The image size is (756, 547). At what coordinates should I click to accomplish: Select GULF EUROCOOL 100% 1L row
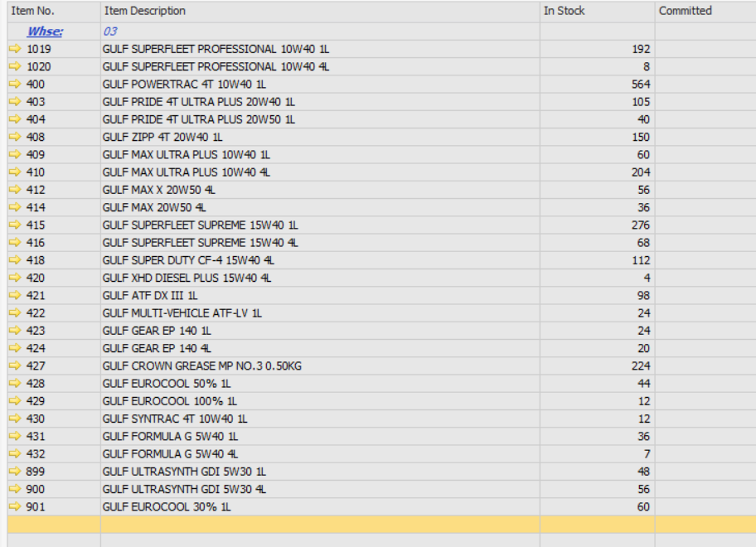[169, 401]
